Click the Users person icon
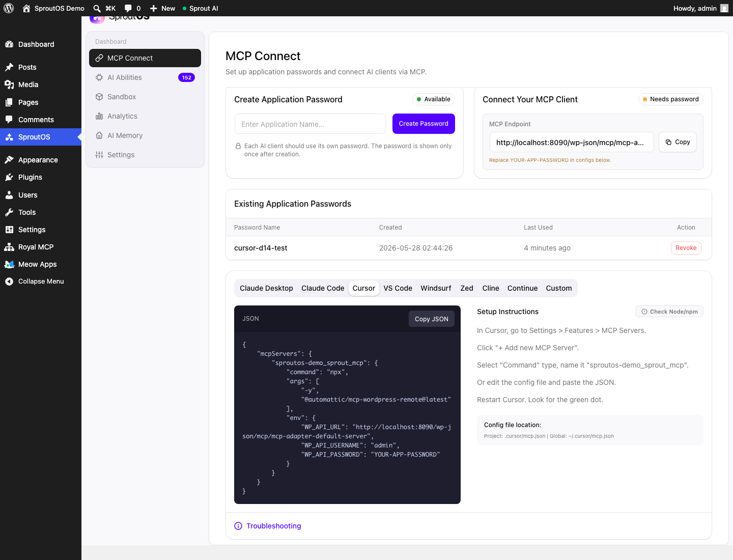 (x=9, y=195)
